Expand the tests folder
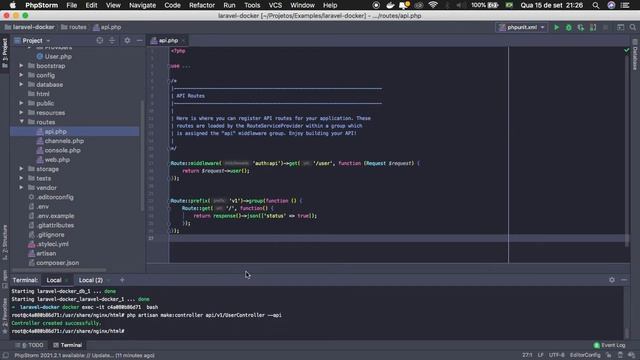The height and width of the screenshot is (360, 640). tap(21, 178)
